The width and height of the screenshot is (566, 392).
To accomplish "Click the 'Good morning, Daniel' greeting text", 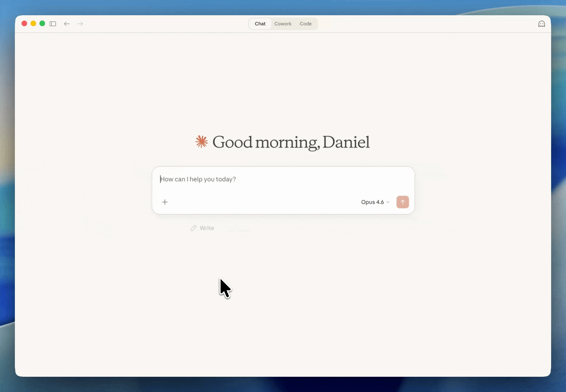I will [x=291, y=142].
